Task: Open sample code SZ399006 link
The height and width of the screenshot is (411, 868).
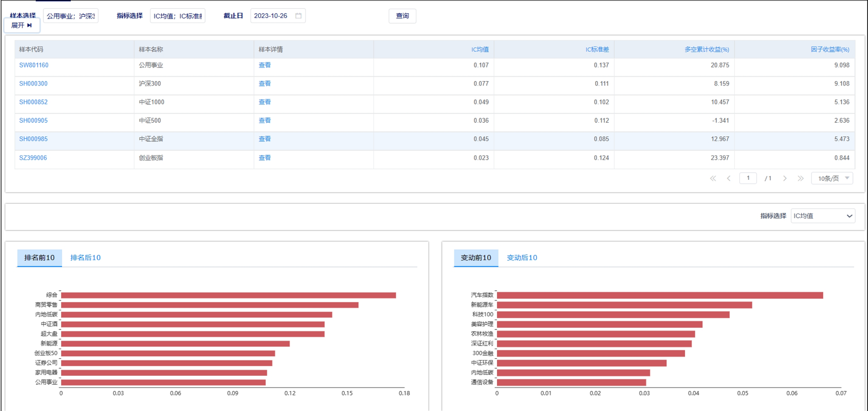Action: 33,158
